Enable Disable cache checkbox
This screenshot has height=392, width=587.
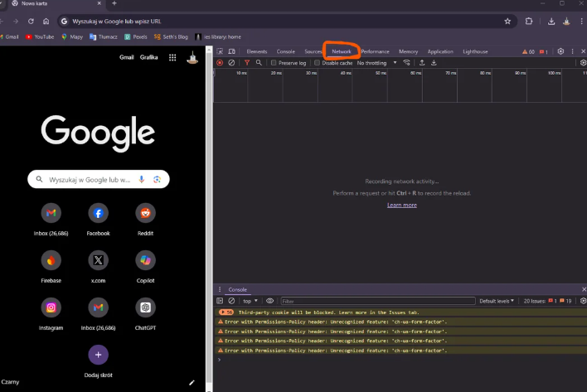click(317, 62)
